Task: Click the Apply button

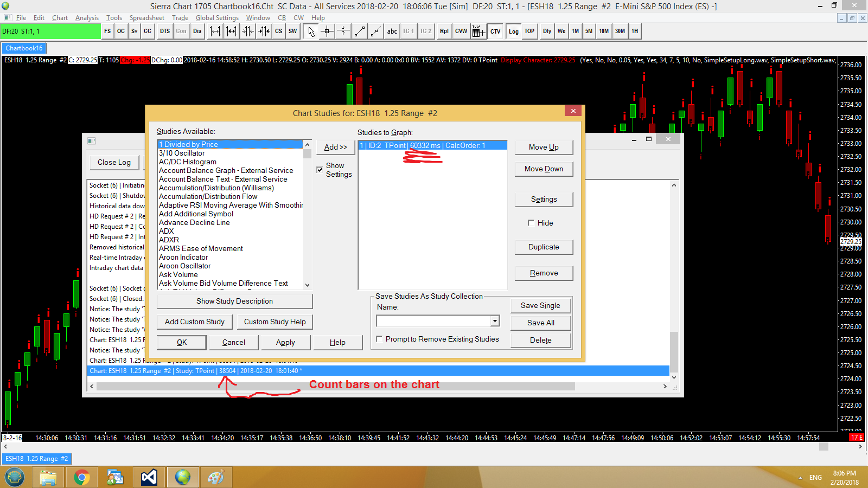Action: [x=285, y=342]
